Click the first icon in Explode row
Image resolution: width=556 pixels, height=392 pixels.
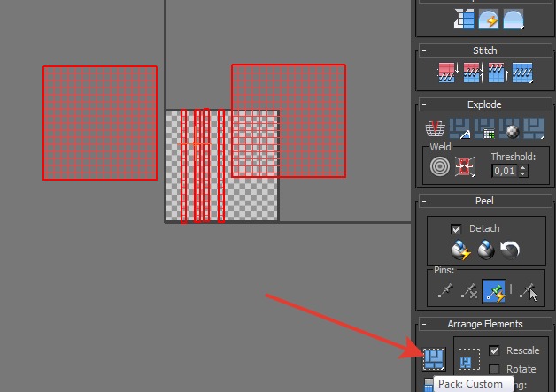point(434,129)
